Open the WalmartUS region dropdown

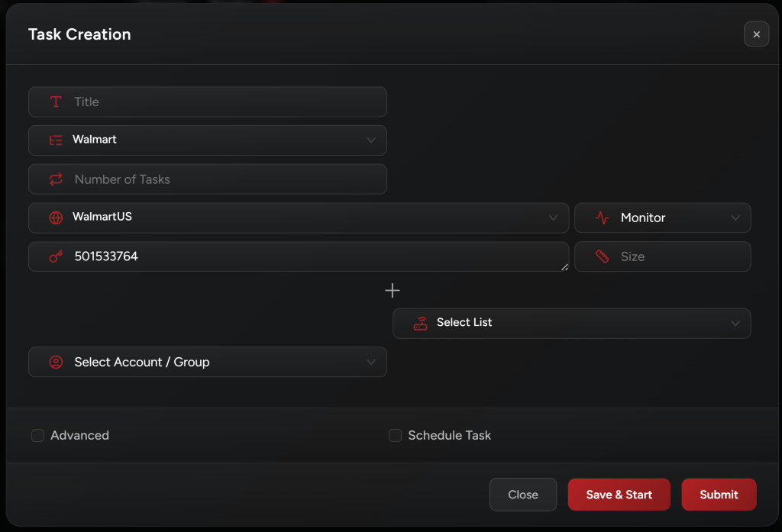(x=553, y=218)
